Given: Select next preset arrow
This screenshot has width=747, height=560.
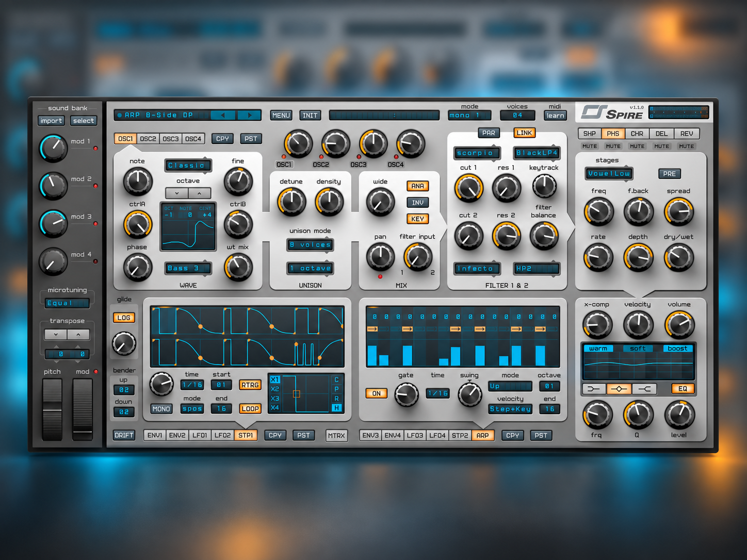Looking at the screenshot, I should (250, 115).
